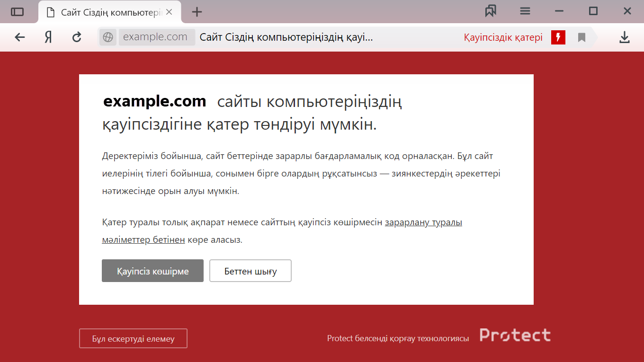Open Yandex home via Я icon
This screenshot has height=362, width=644.
[x=48, y=37]
